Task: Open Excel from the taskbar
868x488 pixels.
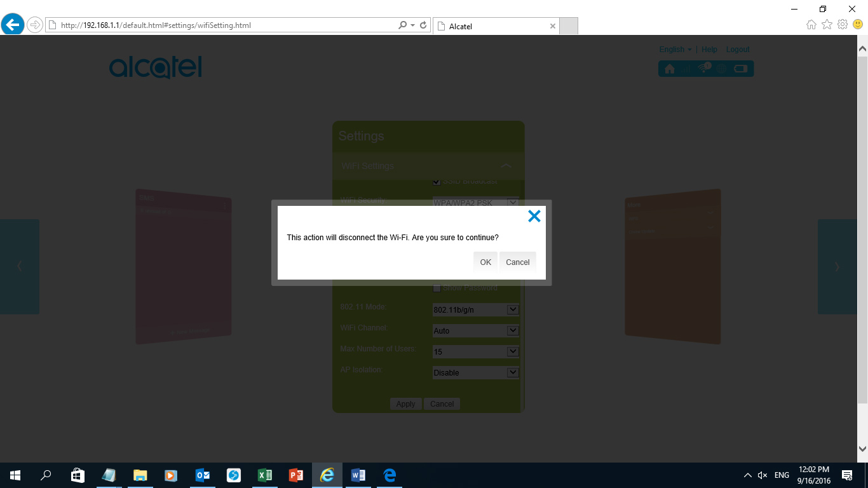Action: 265,475
